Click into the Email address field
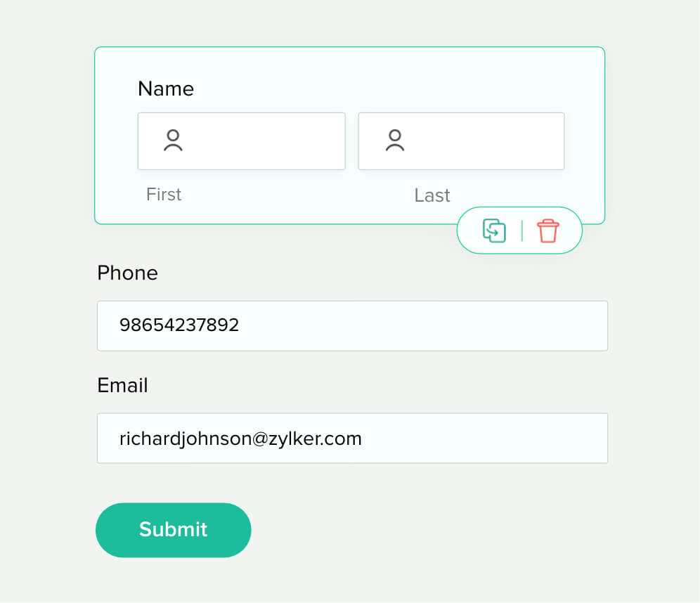 [x=478, y=438]
